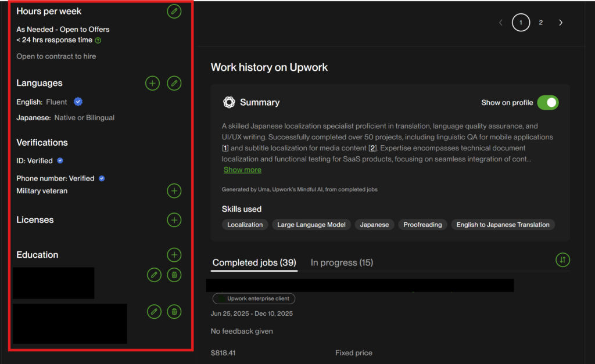Go to the next page arrow
Viewport: 595px width, 364px height.
tap(561, 23)
